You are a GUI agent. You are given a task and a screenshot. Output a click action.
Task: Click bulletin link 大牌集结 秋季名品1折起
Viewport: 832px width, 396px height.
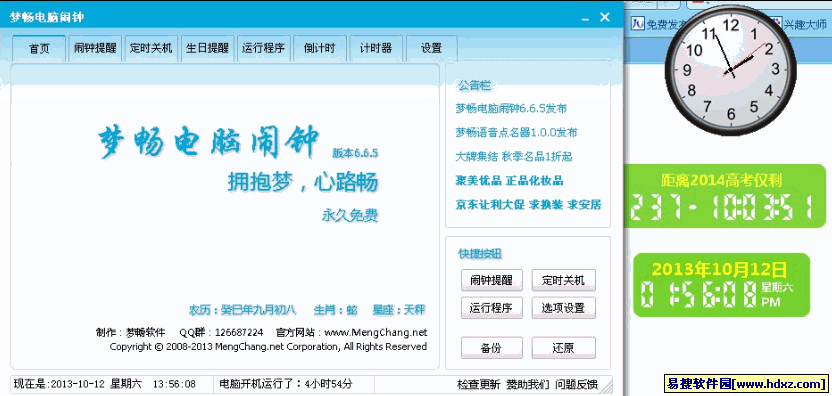coord(514,157)
